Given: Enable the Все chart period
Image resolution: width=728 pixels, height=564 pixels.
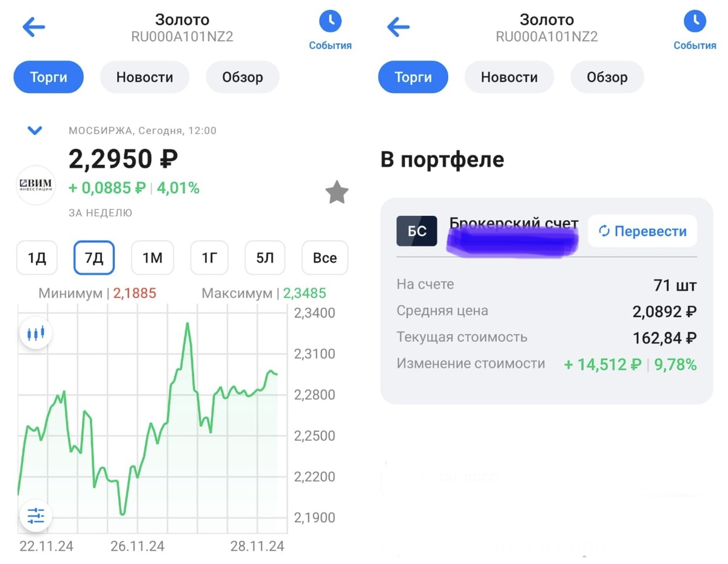Looking at the screenshot, I should [325, 258].
